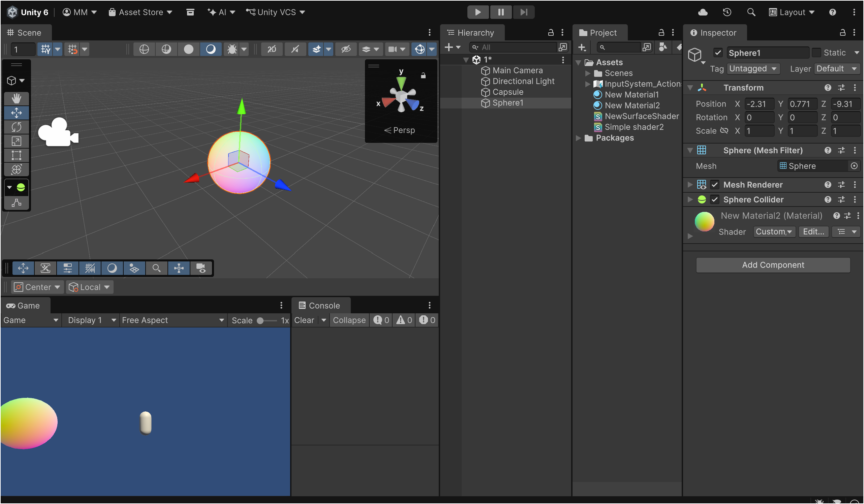864x504 pixels.
Task: Lock the Inspector panel
Action: pos(842,33)
